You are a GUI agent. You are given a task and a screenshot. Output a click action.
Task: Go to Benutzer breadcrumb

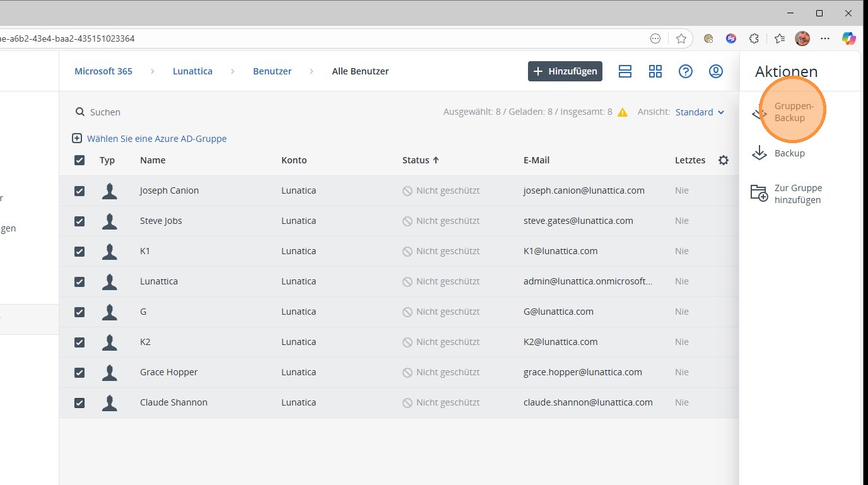pos(273,71)
